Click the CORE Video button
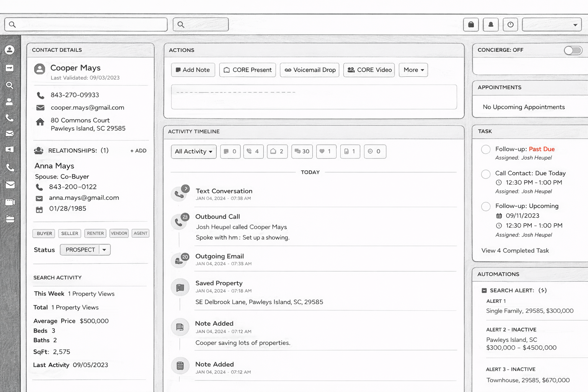588x392 pixels. click(x=369, y=70)
